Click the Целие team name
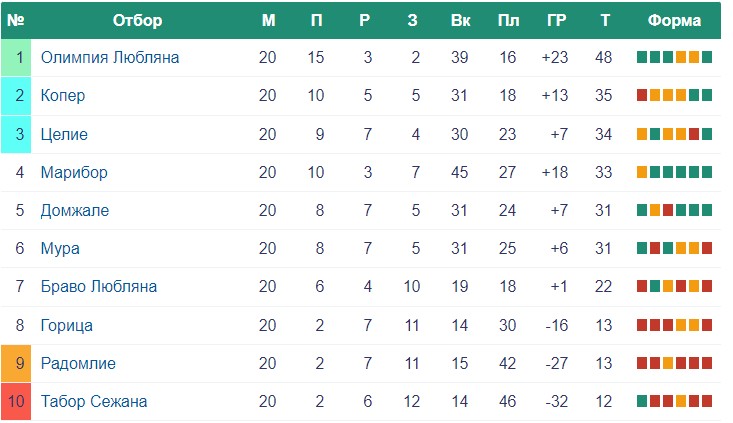 64,134
